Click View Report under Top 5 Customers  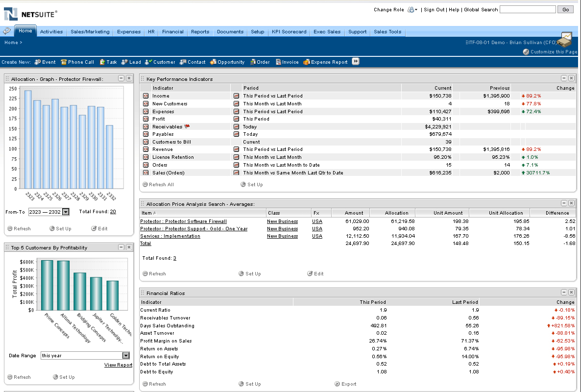tap(118, 365)
